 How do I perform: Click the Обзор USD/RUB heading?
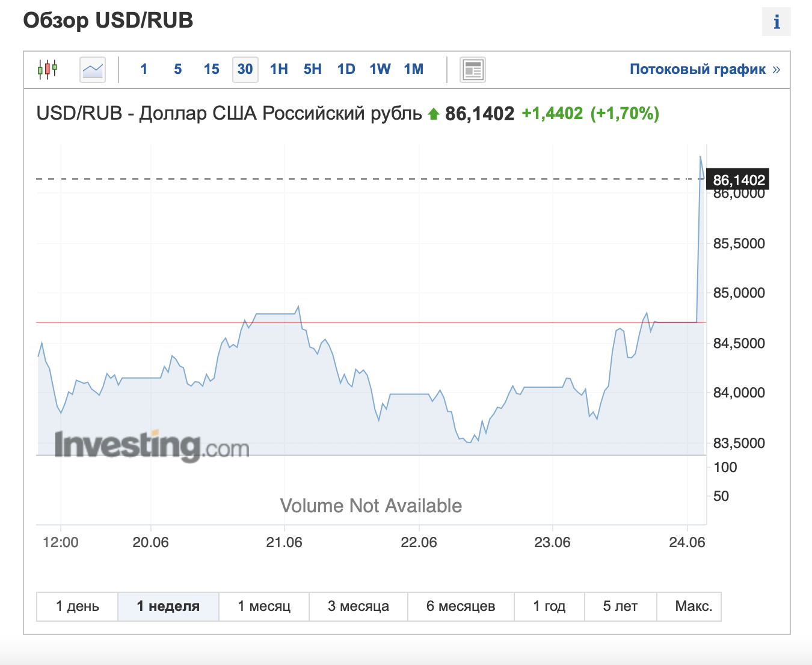pos(108,20)
